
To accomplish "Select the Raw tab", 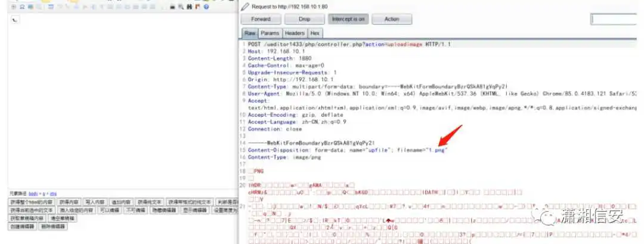I will tap(249, 33).
